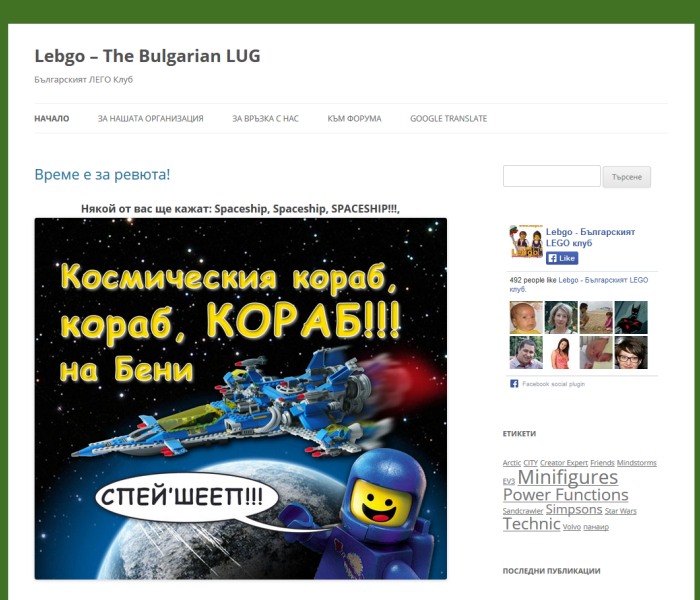Select the Mindstorms tag
This screenshot has height=600, width=700.
(637, 463)
